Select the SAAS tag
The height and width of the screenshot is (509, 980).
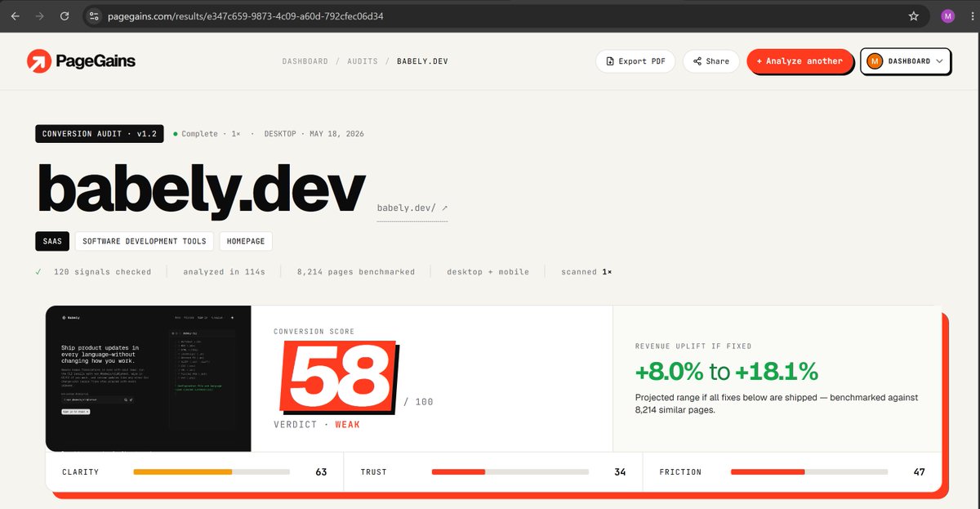click(52, 241)
